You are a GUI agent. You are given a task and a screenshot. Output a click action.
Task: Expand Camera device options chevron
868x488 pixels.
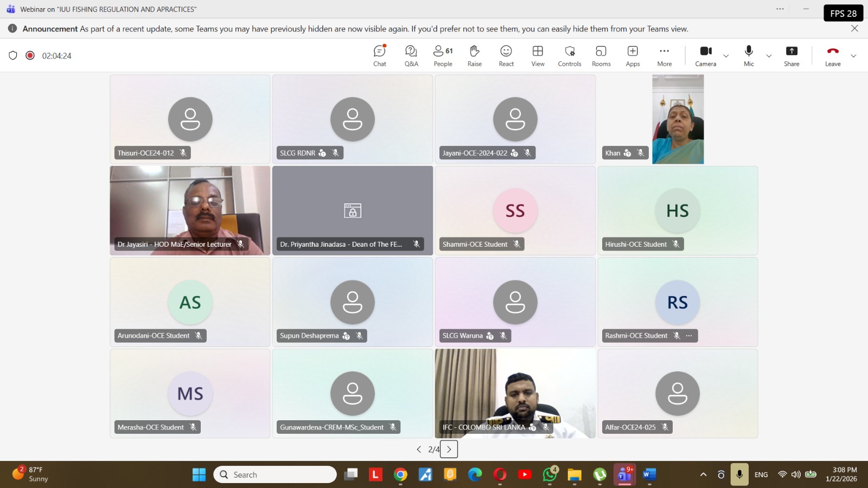[726, 56]
